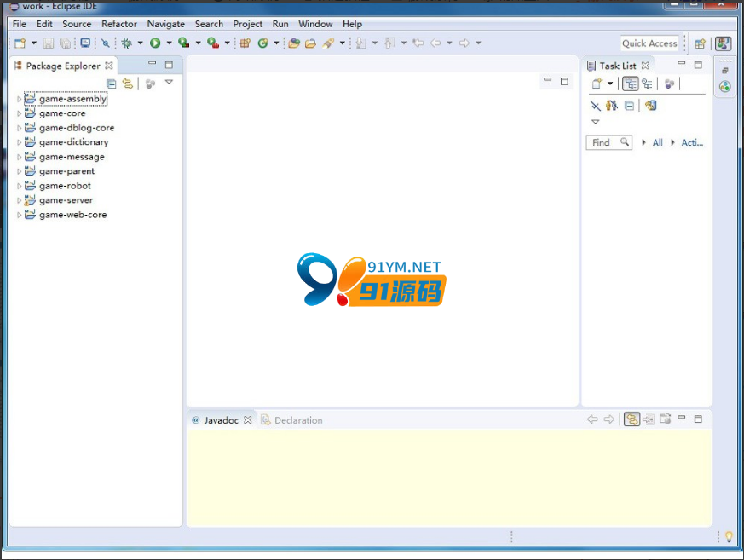Image resolution: width=744 pixels, height=560 pixels.
Task: Select the game-dictionary project
Action: click(73, 142)
